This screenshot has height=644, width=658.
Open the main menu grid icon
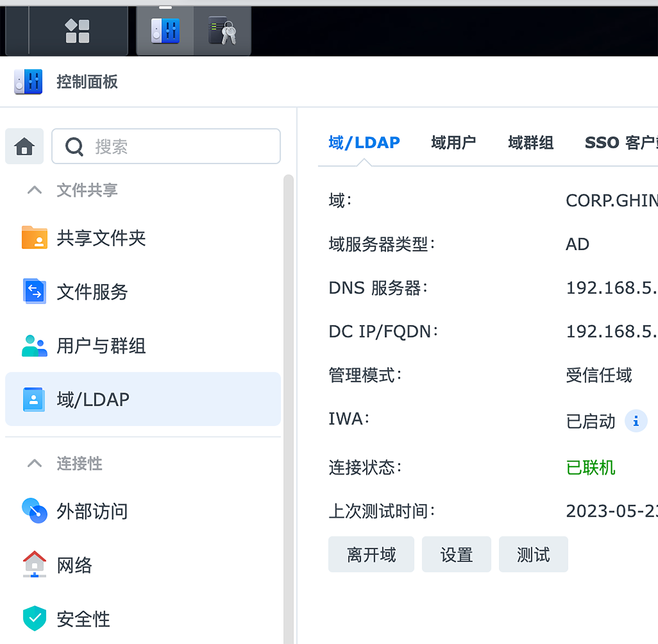[x=77, y=31]
